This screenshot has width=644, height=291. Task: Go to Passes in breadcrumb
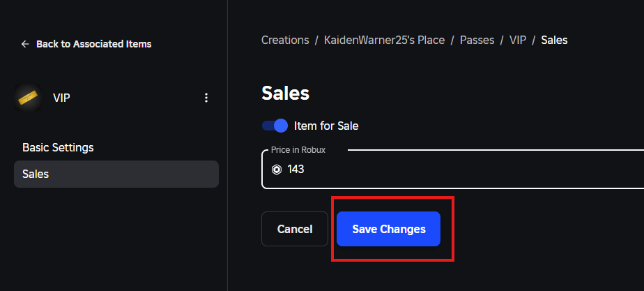click(x=477, y=40)
